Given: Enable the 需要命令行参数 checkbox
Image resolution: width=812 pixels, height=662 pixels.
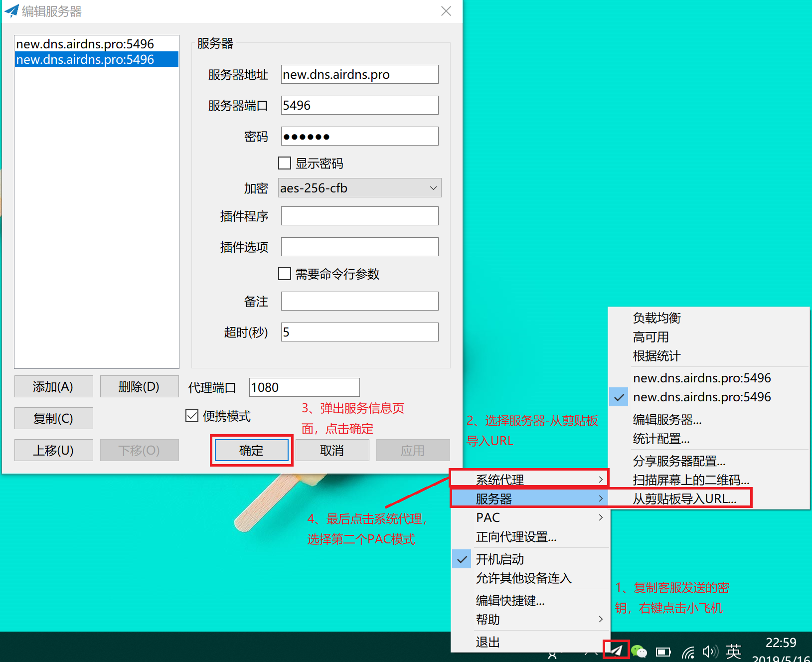Looking at the screenshot, I should pos(285,274).
